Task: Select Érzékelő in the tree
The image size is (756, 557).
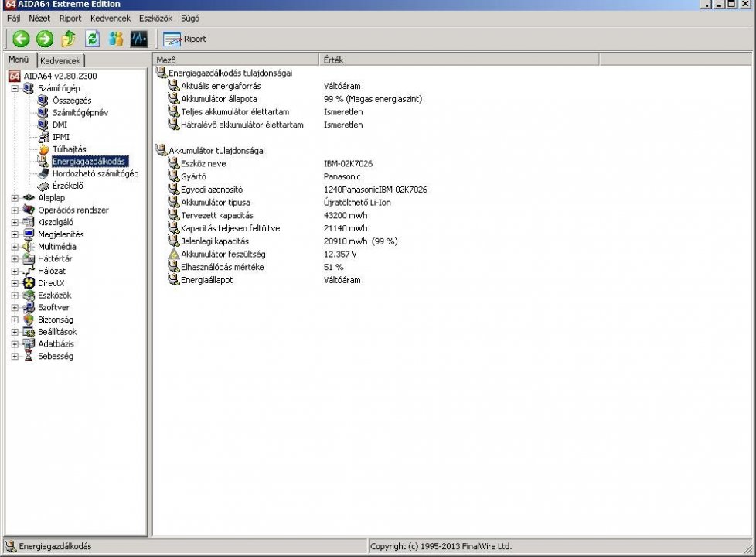Action: click(67, 186)
